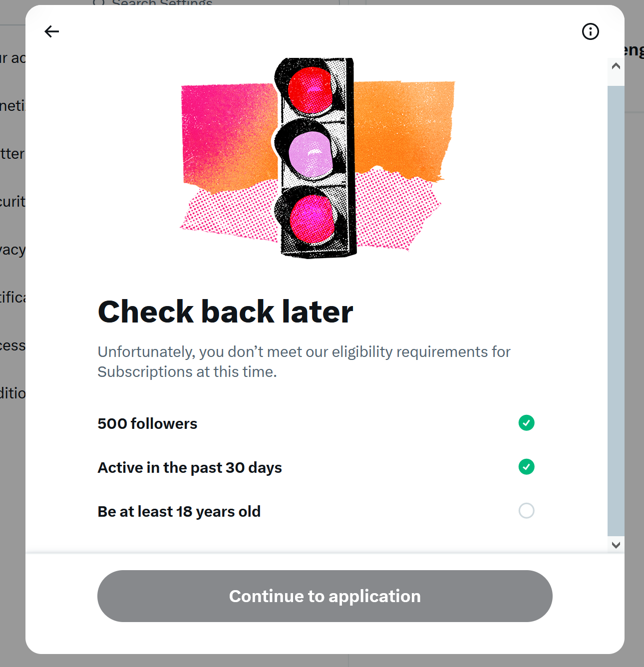Select the partially hidden Privacy sidebar item

pyautogui.click(x=12, y=250)
